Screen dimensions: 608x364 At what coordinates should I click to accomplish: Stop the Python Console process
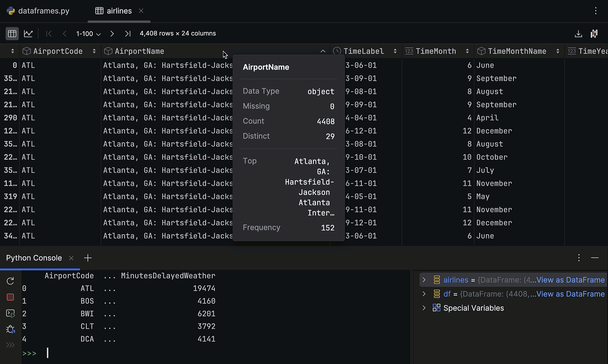pos(10,297)
